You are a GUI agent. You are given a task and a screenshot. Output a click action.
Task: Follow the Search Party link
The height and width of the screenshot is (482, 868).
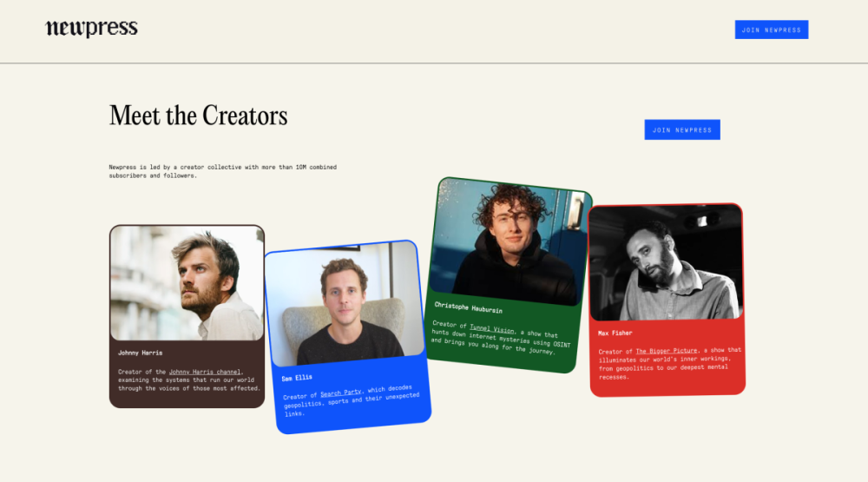click(x=342, y=393)
